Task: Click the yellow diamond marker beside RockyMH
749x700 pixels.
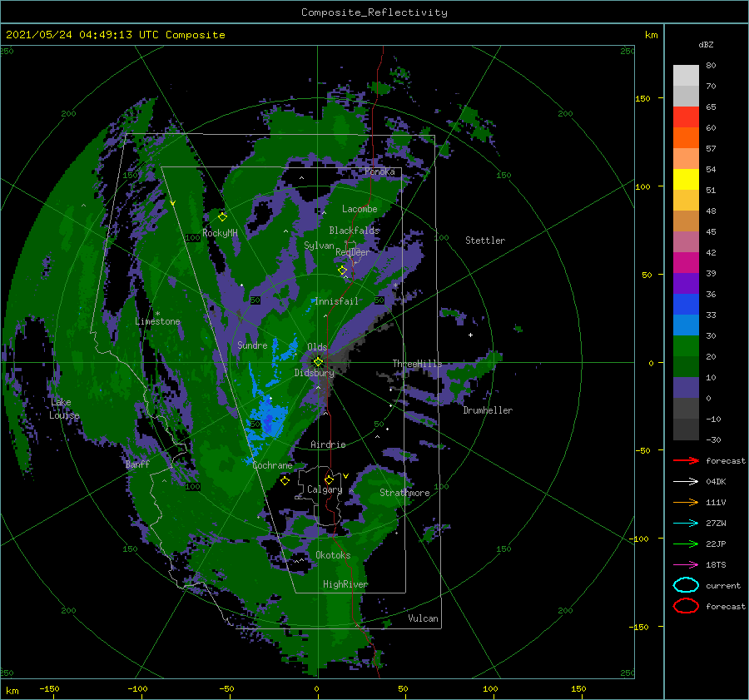Action: (x=222, y=217)
